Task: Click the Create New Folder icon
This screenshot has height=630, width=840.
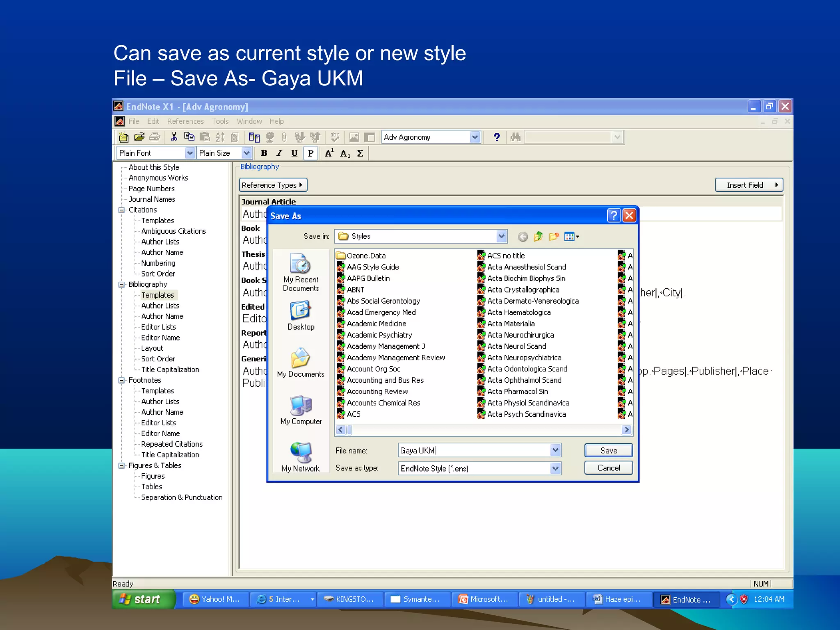Action: (x=554, y=237)
